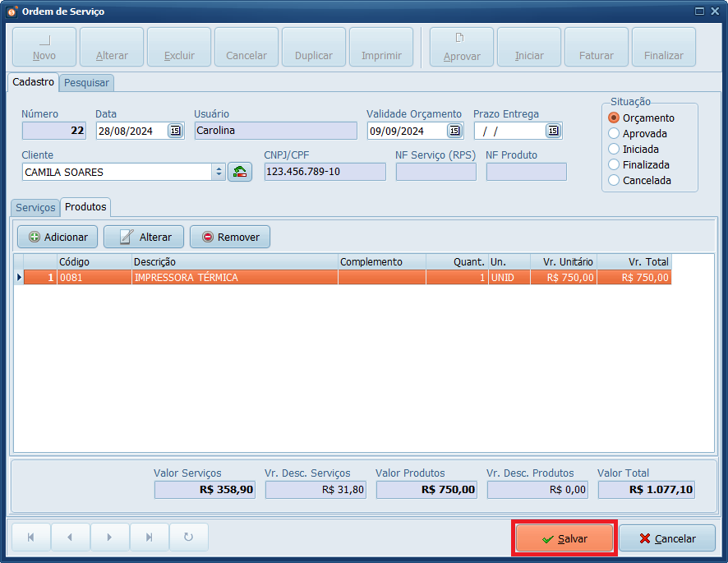Click the client lookup icon beside Cliente
This screenshot has height=563, width=728.
240,172
